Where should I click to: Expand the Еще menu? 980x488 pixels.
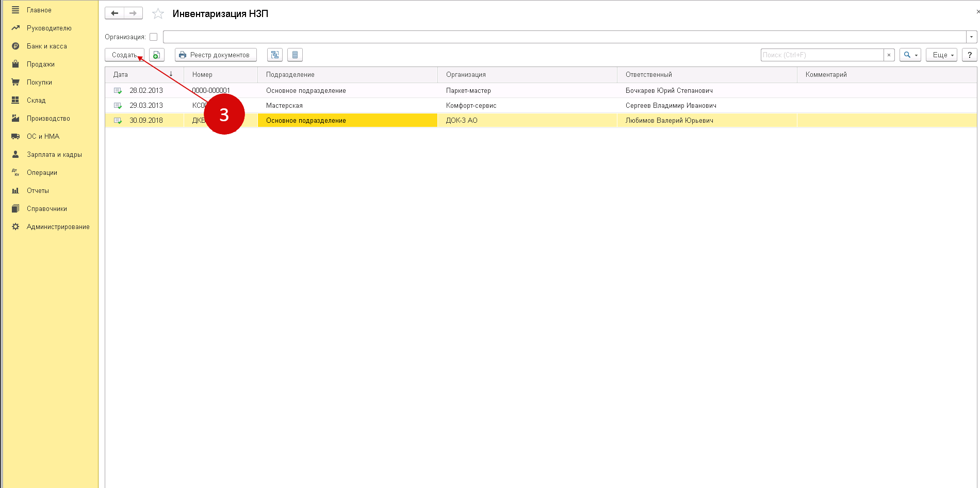tap(941, 55)
